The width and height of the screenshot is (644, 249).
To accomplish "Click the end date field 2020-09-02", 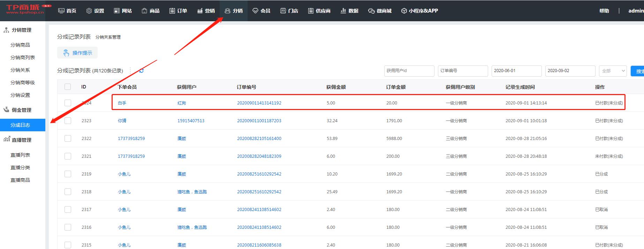I will [x=570, y=71].
